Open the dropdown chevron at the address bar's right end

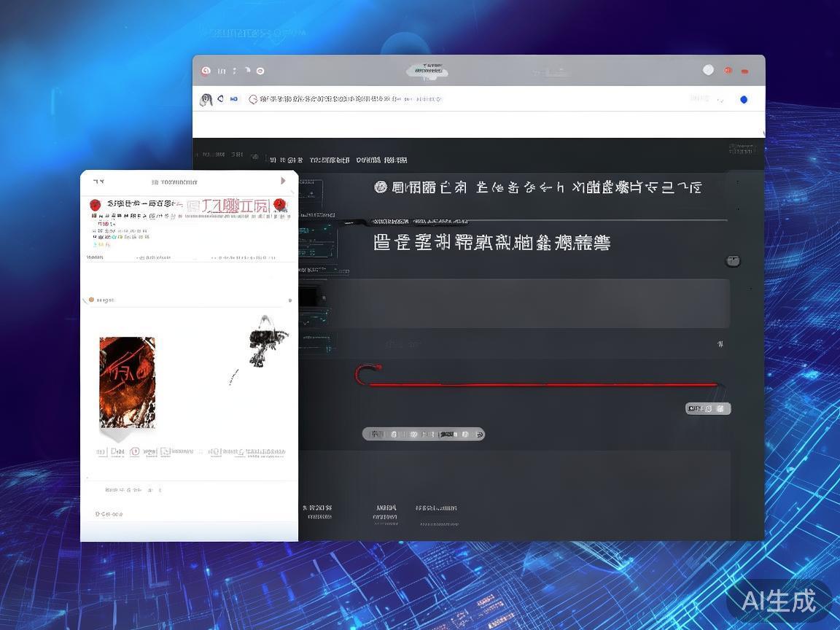point(721,101)
